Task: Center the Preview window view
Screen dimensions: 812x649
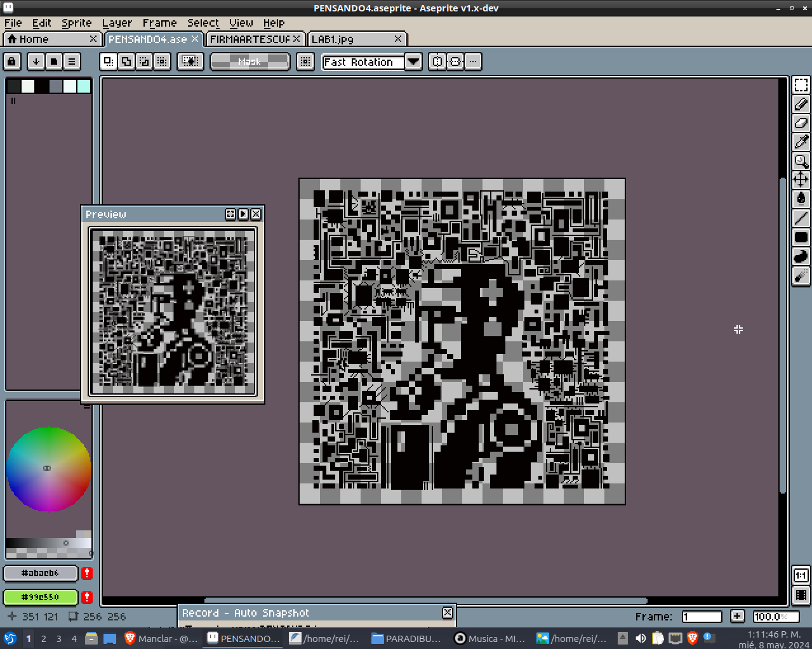Action: tap(230, 214)
